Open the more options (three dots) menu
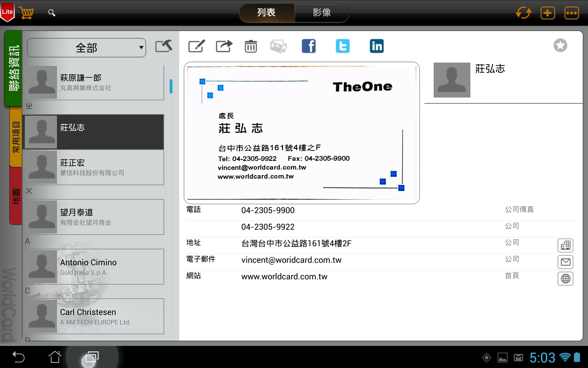The image size is (588, 368). point(571,13)
